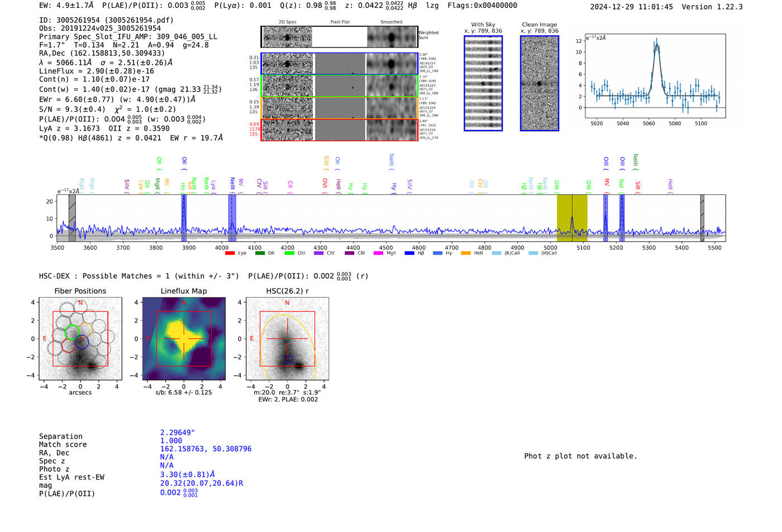The width and height of the screenshot is (782, 532).
Task: Click the Version 1.22.3 label
Action: pos(712,7)
